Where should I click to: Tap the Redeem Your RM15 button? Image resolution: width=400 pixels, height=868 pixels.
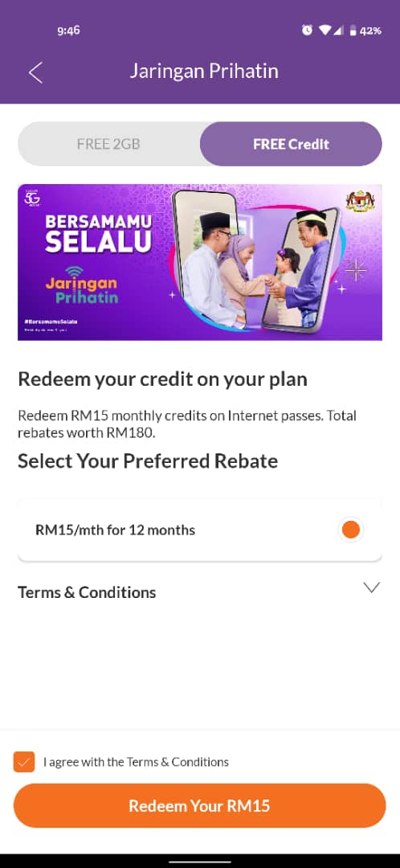(200, 805)
